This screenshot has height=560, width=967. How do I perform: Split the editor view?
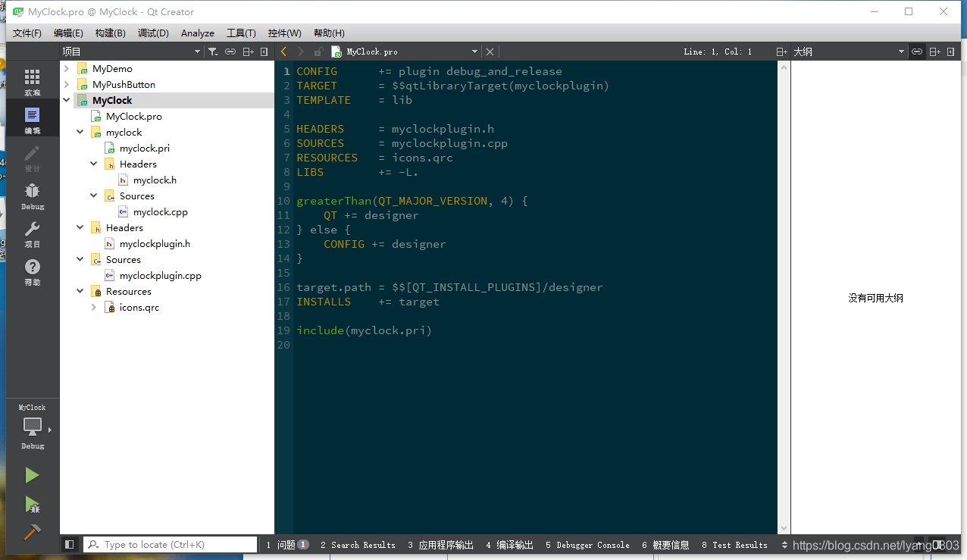(x=782, y=52)
